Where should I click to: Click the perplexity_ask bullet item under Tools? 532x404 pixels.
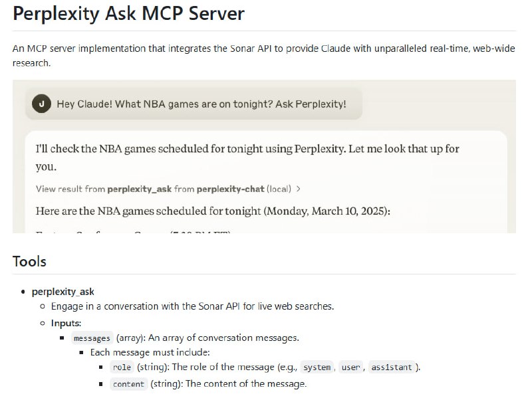[63, 291]
